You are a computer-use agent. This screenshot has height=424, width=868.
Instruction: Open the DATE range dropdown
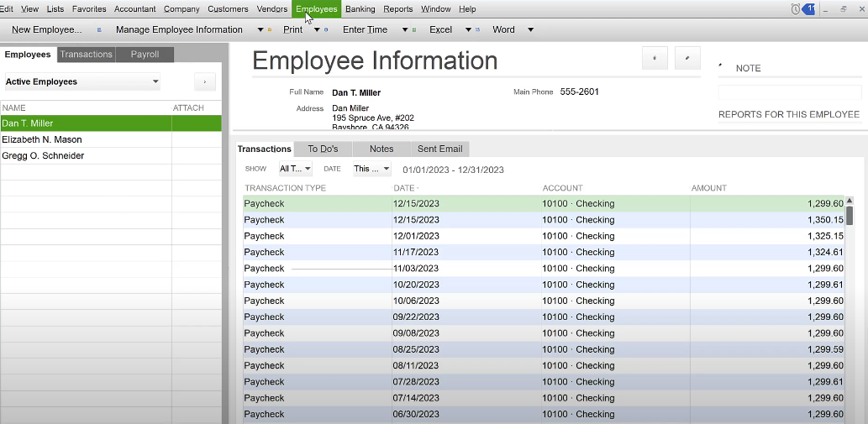pos(371,169)
